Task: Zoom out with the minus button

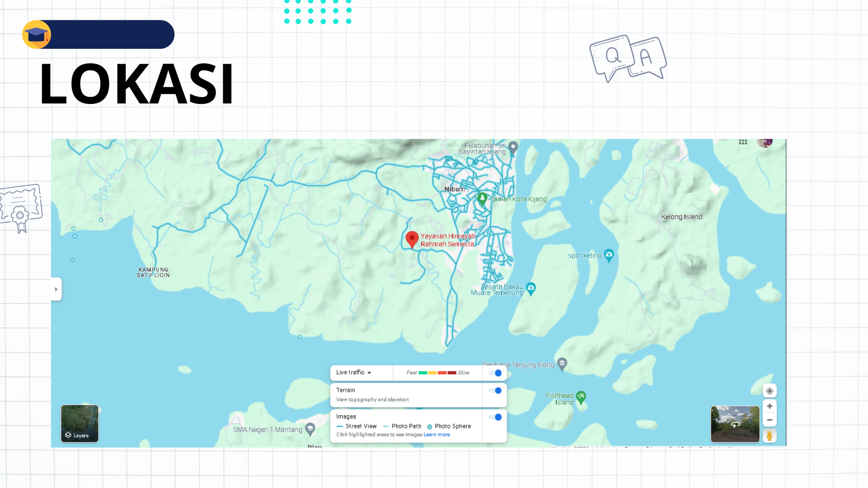Action: click(769, 420)
